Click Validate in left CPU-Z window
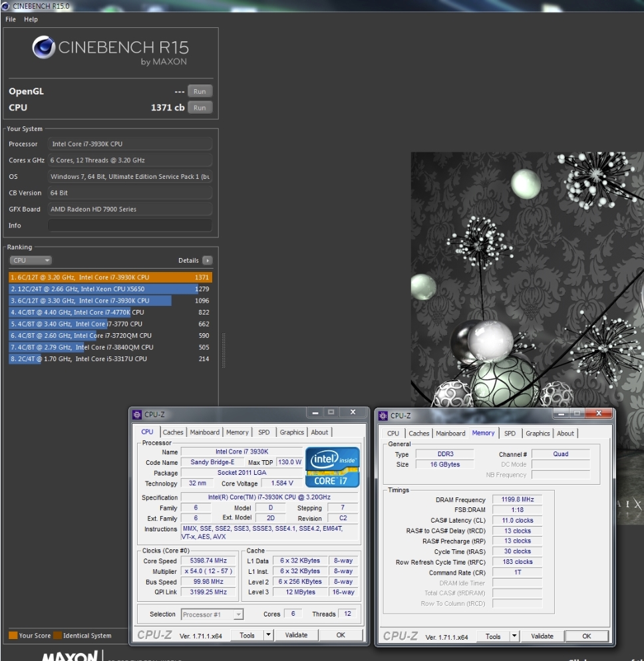This screenshot has width=644, height=661. pyautogui.click(x=297, y=635)
